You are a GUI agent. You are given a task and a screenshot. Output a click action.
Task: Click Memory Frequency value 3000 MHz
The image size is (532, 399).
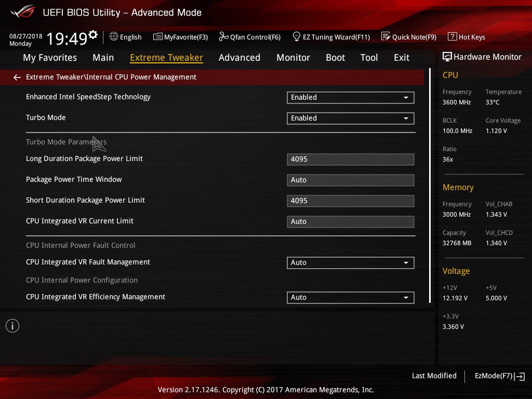(x=456, y=215)
